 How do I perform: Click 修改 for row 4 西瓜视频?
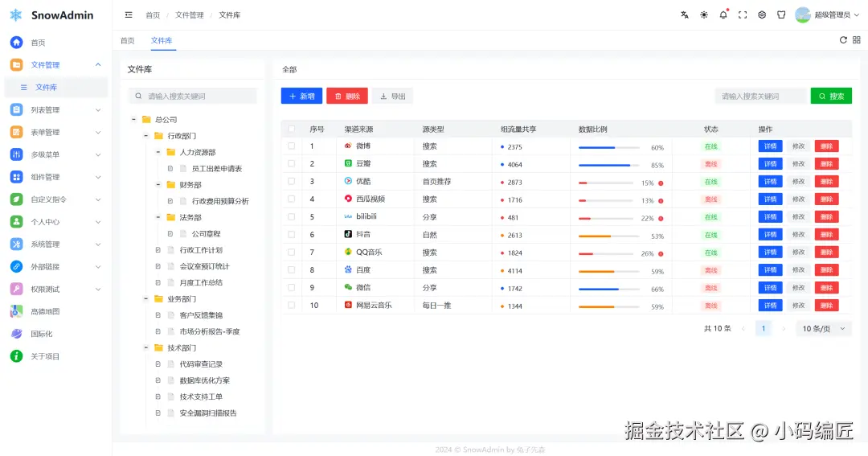point(798,199)
